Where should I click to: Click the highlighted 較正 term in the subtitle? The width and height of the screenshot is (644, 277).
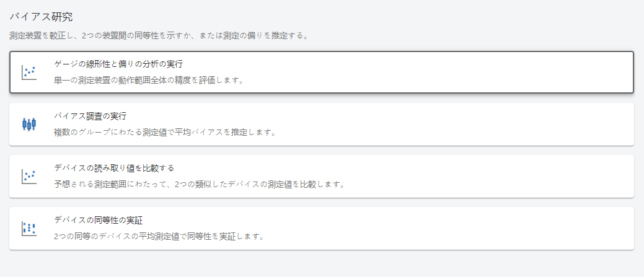point(56,35)
